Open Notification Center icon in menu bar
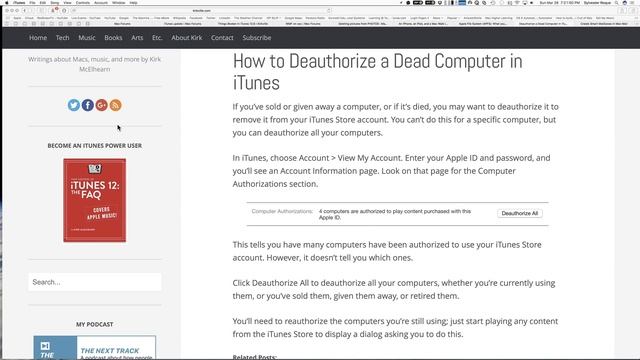The image size is (640, 360). point(633,3)
